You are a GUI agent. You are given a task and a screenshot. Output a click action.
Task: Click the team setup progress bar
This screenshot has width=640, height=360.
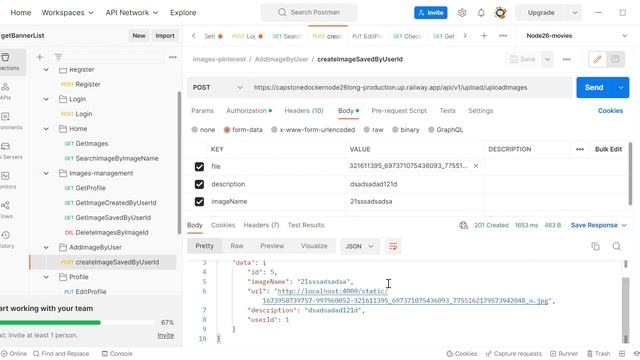pos(76,322)
